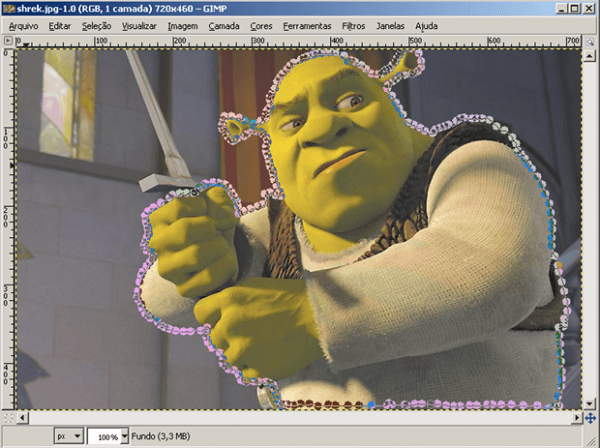Viewport: 600px width, 448px height.
Task: Maximize the GIMP window
Action: tap(574, 8)
